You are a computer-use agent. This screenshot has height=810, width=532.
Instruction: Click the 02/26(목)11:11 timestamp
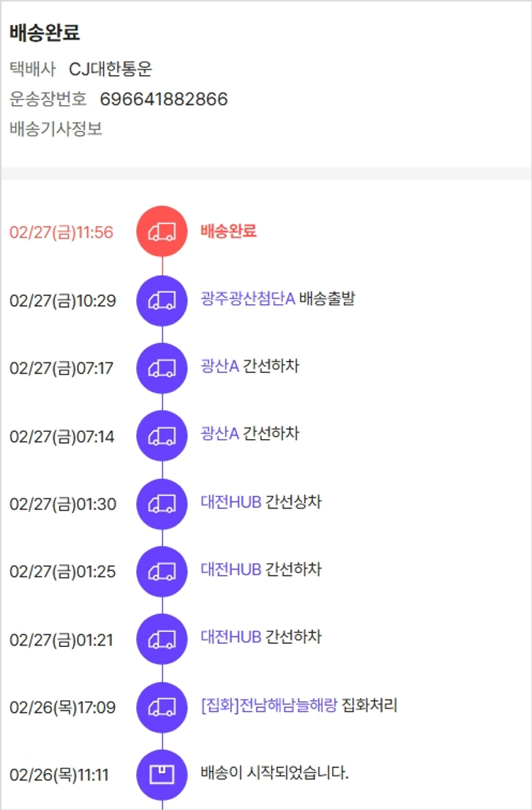(60, 775)
